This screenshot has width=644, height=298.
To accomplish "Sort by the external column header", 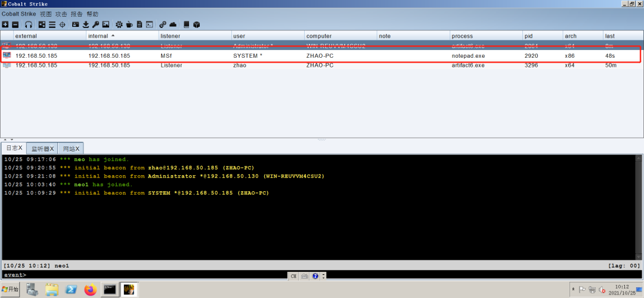I will tap(49, 36).
